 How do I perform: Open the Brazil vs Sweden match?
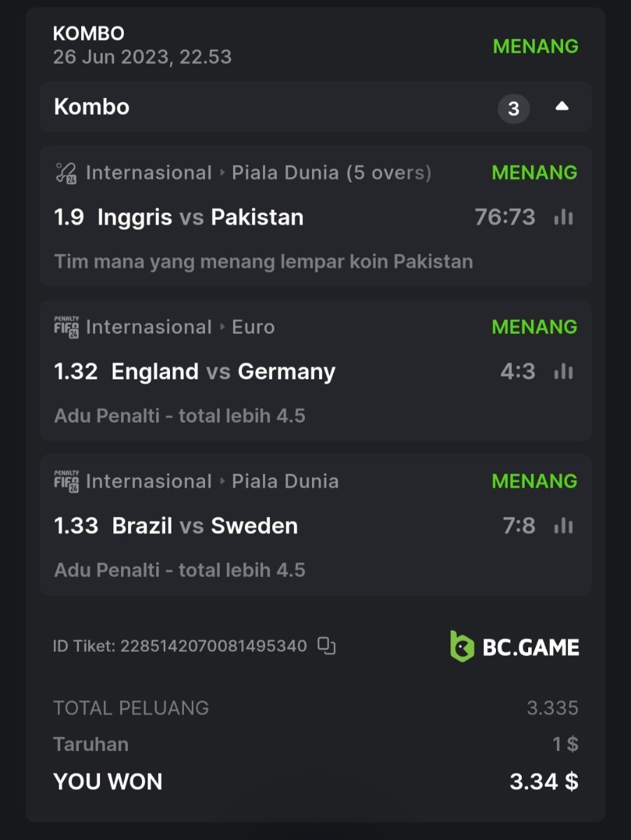[x=204, y=526]
